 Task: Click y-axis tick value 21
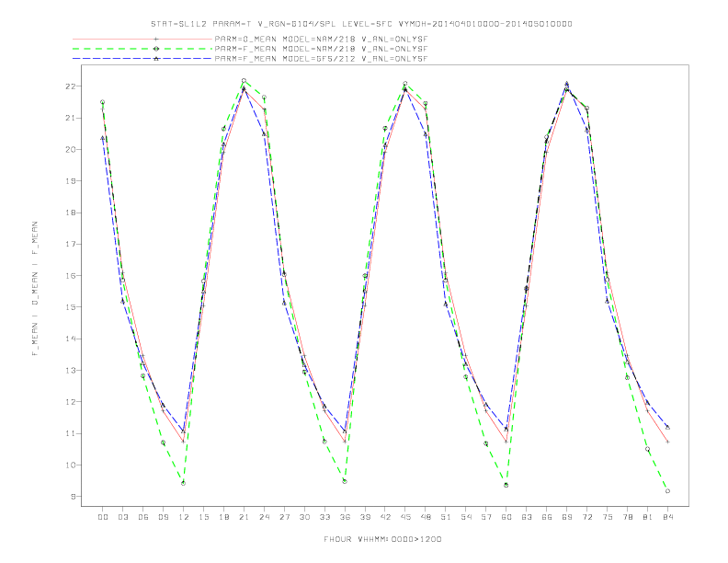coord(71,118)
